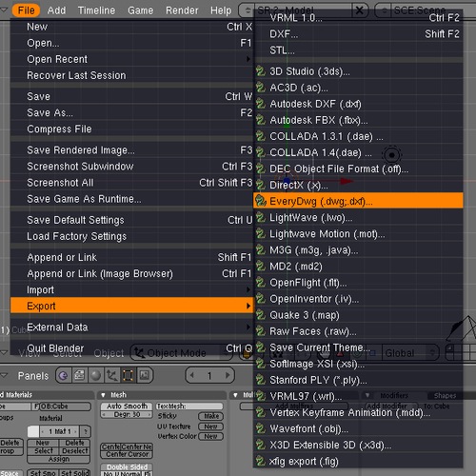476x476 pixels.
Task: Click Python icon beside Autodesk FBX (.fbx)
Action: [261, 120]
